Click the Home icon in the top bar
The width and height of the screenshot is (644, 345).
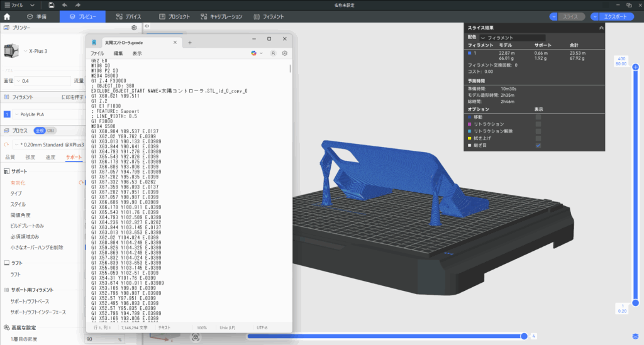tap(7, 16)
